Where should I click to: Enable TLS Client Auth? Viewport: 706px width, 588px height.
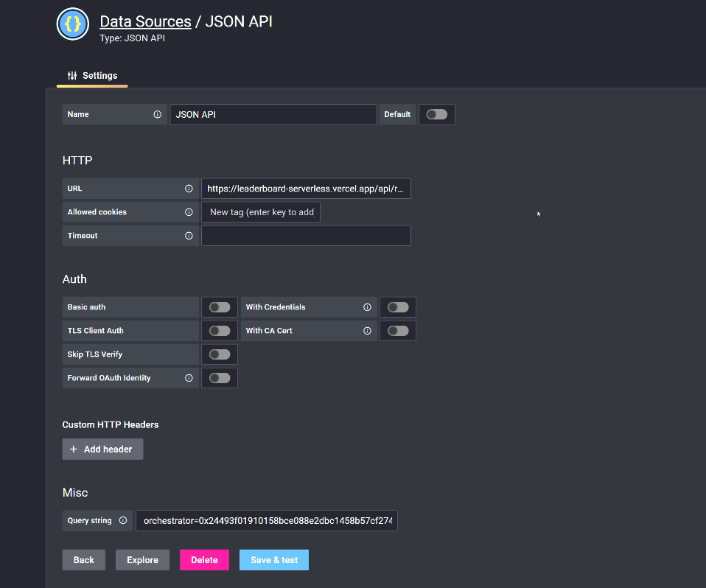pyautogui.click(x=219, y=330)
